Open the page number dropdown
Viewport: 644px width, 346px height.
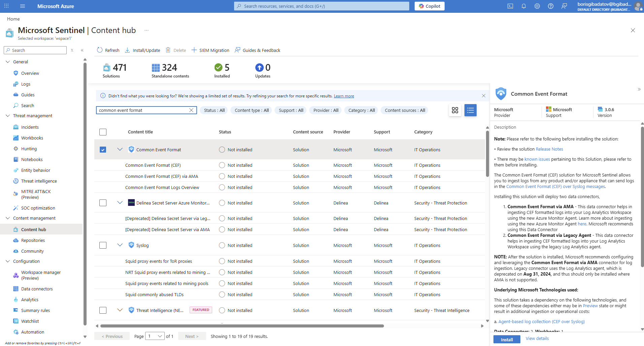coord(155,336)
